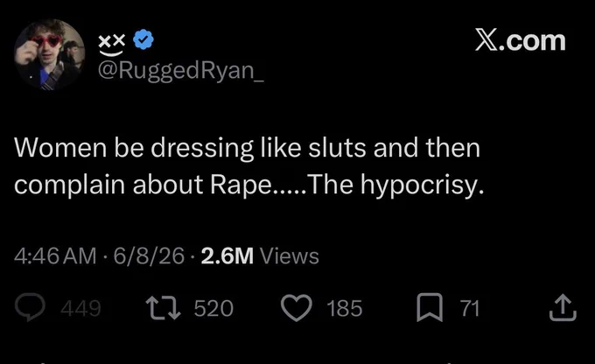Open the share upload arrow icon

563,308
